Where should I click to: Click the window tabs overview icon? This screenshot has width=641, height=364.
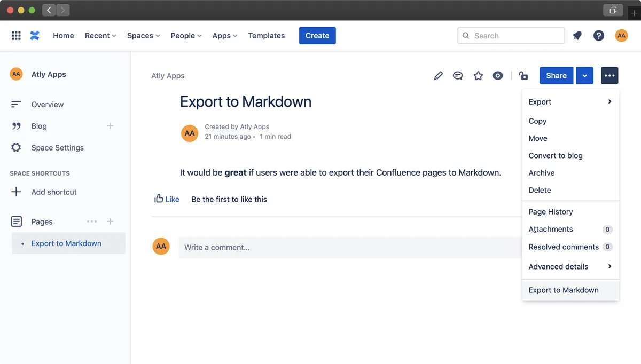point(613,10)
